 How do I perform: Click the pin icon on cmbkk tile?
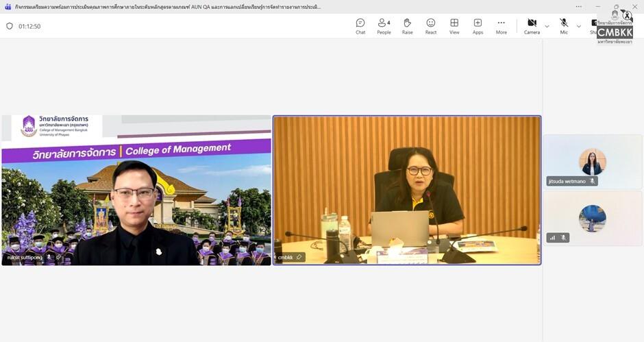pos(299,257)
